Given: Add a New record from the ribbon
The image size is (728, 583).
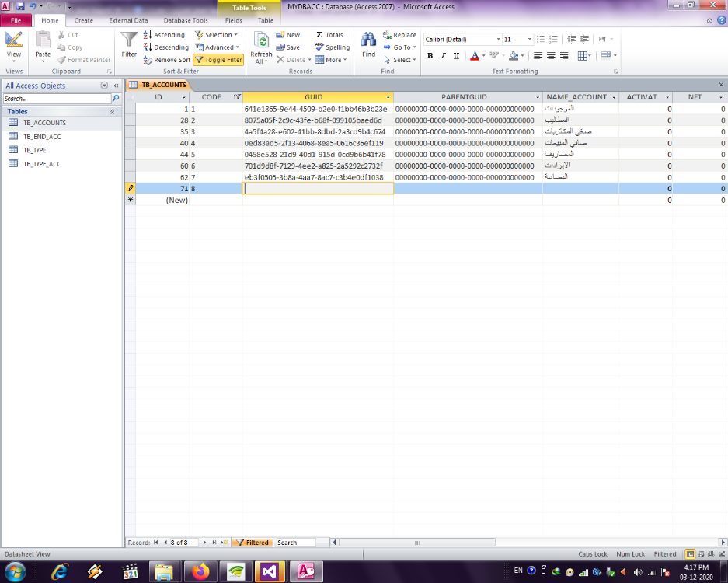Looking at the screenshot, I should pos(287,35).
